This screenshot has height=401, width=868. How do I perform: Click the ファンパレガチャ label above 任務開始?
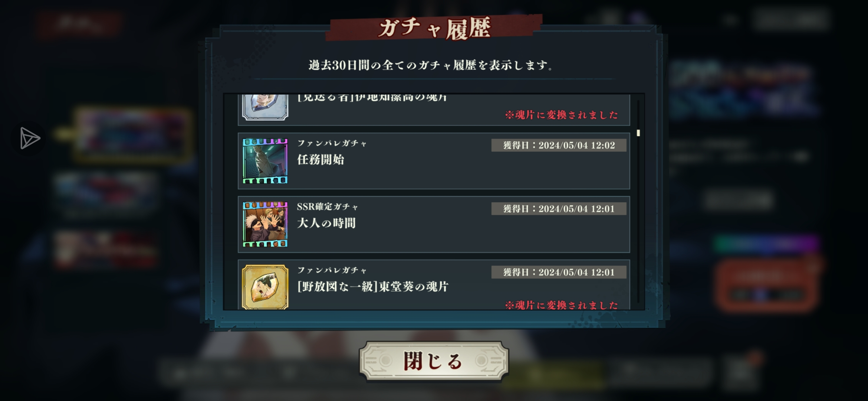pyautogui.click(x=332, y=143)
